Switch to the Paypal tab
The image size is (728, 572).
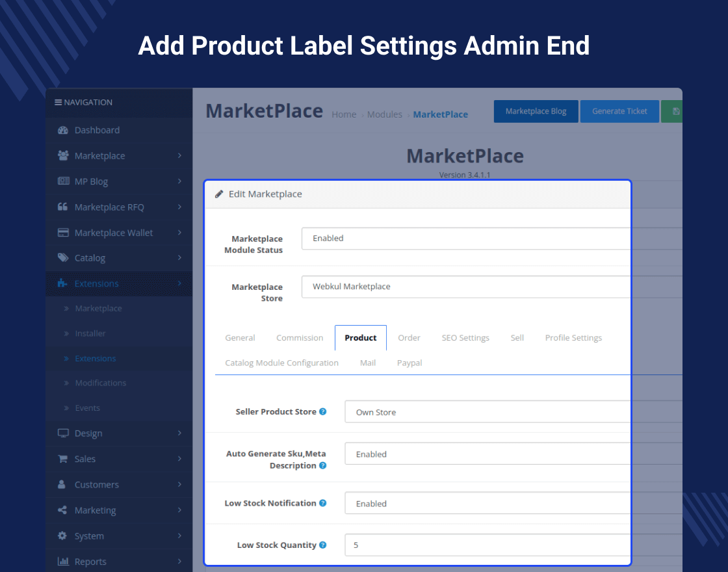(x=409, y=363)
